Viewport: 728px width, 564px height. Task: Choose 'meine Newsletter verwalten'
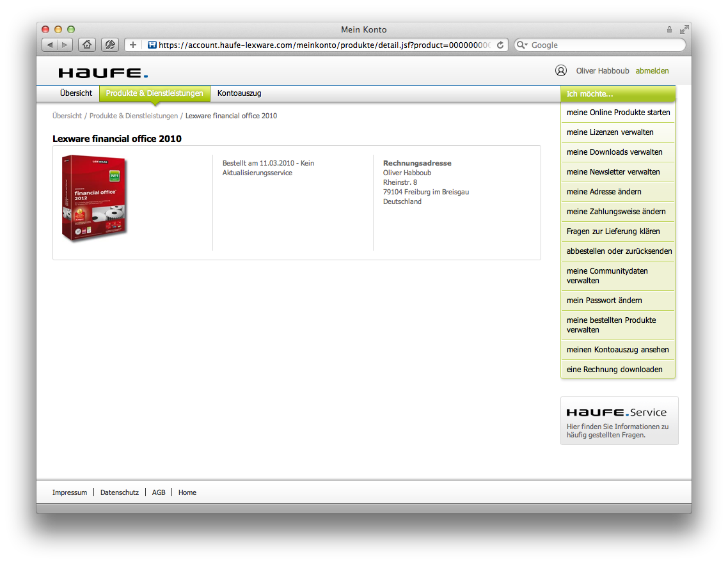point(618,172)
